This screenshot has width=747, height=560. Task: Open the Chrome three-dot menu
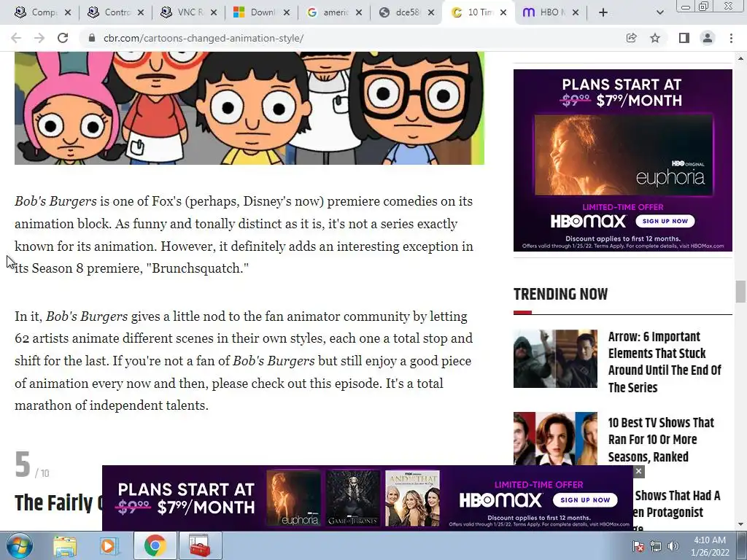(x=731, y=38)
